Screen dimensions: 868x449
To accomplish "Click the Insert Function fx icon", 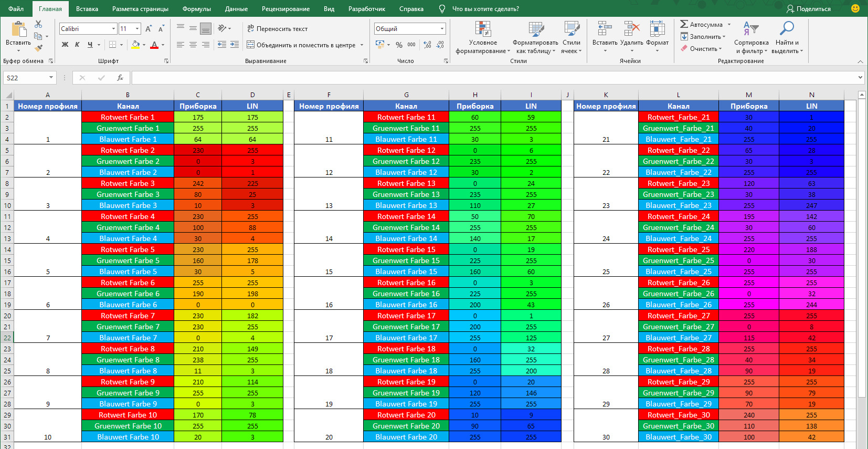I will point(120,78).
